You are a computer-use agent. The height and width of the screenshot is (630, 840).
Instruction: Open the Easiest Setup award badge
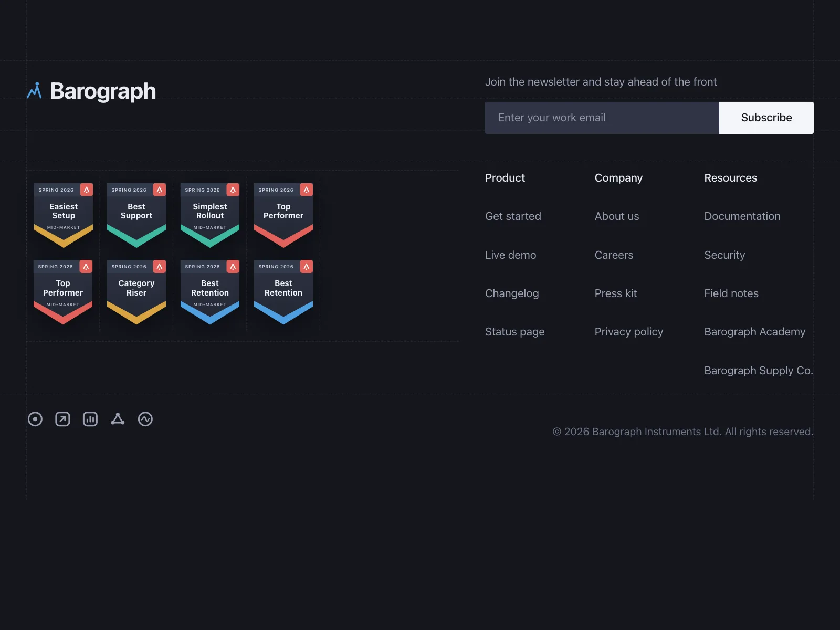(x=64, y=215)
